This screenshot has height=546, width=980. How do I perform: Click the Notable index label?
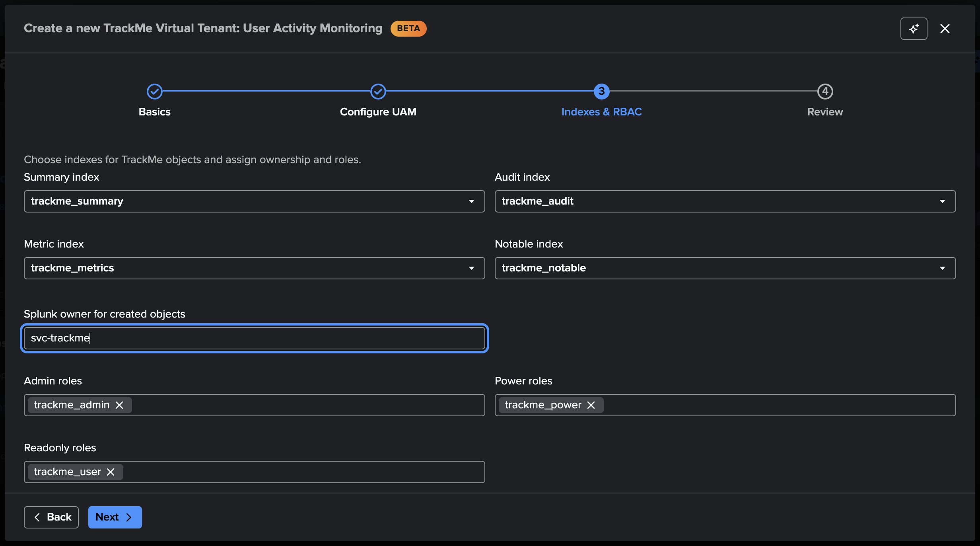[529, 244]
